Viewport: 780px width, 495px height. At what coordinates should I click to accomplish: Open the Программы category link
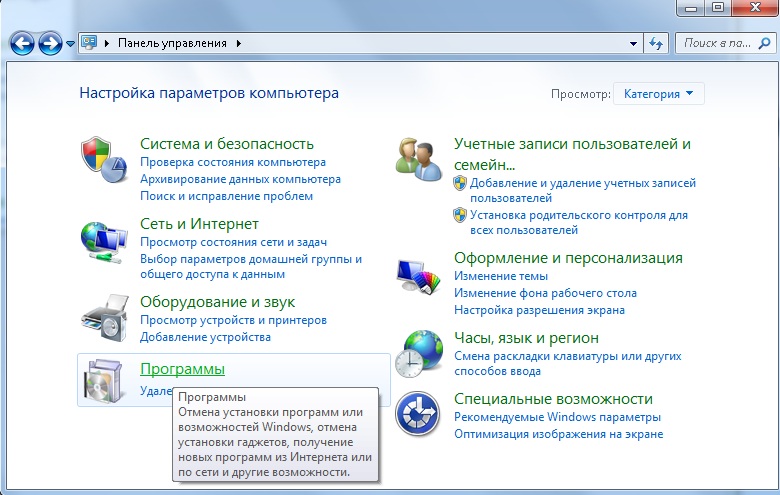tap(183, 369)
